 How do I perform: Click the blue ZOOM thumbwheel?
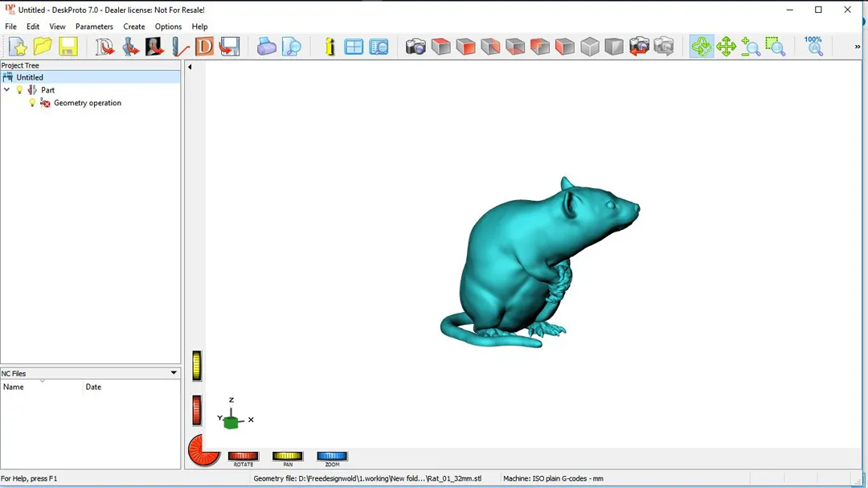click(x=332, y=457)
